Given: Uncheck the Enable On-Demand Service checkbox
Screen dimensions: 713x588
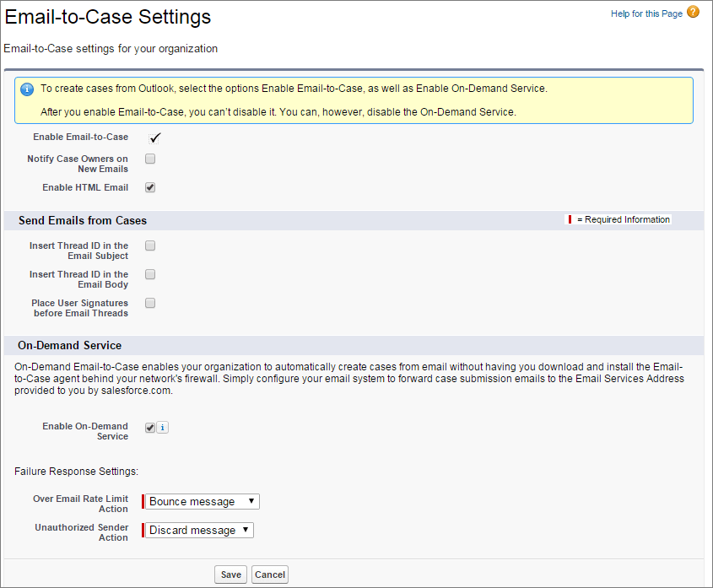Looking at the screenshot, I should pyautogui.click(x=149, y=427).
